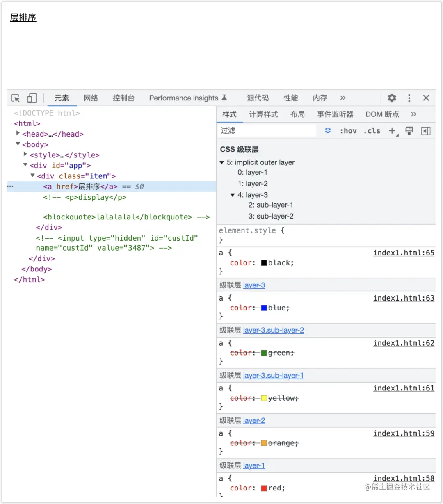
Task: Click the layer-2 cascade layer link
Action: [254, 421]
